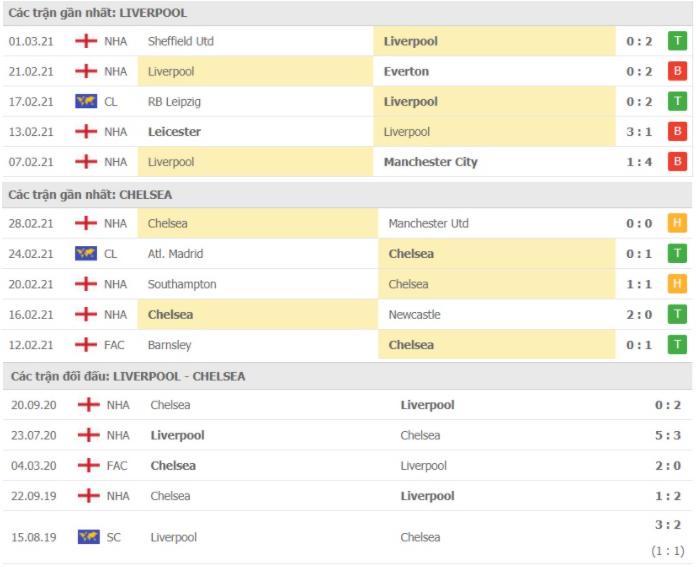Select the Chelsea recent matches header

coord(90,195)
